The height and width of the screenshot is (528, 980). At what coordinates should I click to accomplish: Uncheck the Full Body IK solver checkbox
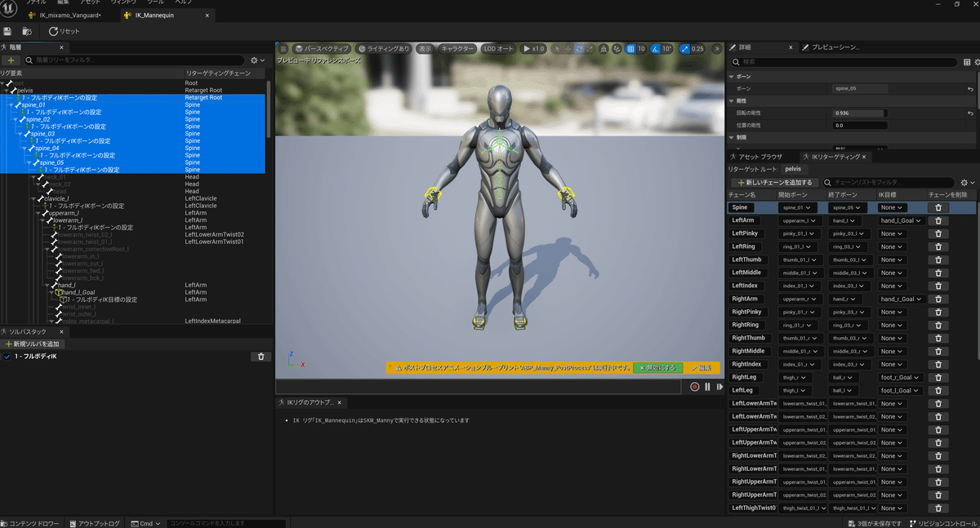coord(7,357)
